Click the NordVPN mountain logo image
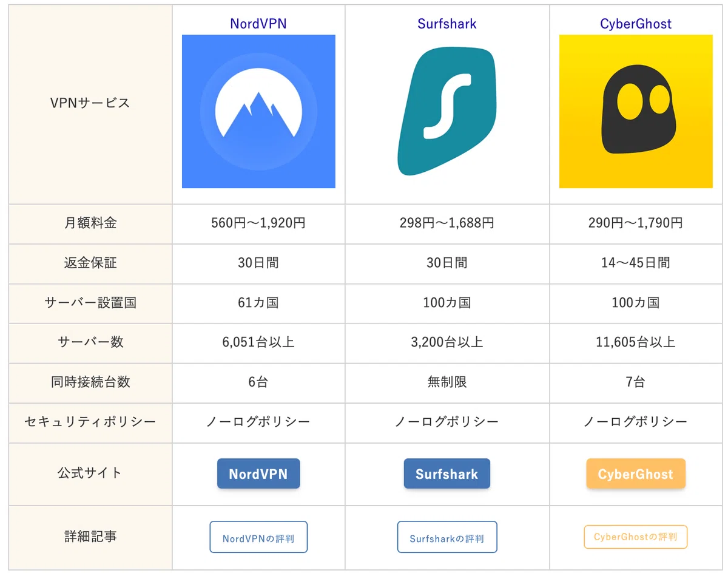 [x=258, y=111]
